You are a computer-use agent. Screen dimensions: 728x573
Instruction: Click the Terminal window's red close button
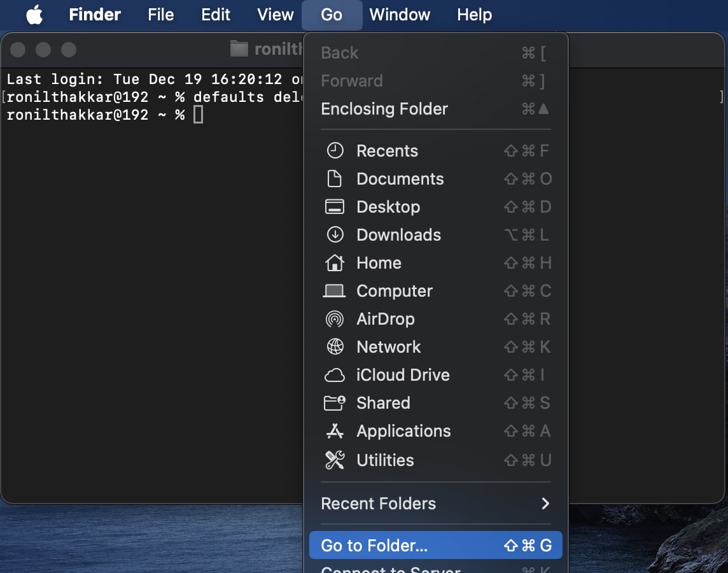pos(18,49)
